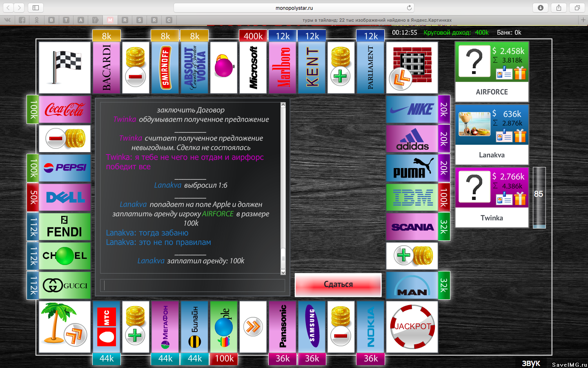Click the Panasonic property cell
The height and width of the screenshot is (368, 588).
pos(283,327)
